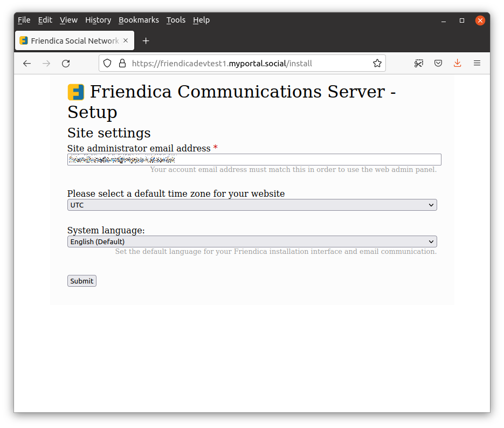Viewport: 504px width, 428px height.
Task: Bookmark this page with the star icon
Action: coord(377,63)
